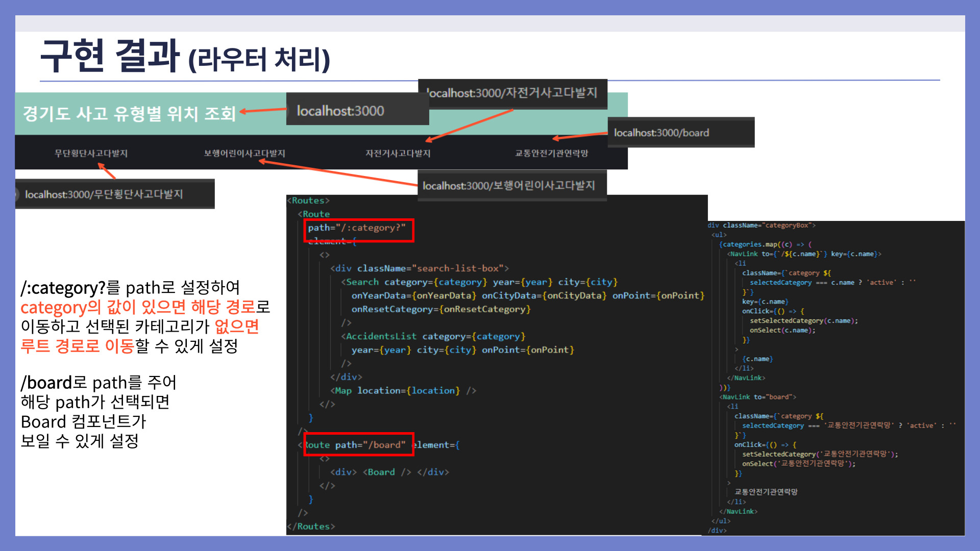The height and width of the screenshot is (551, 980).
Task: Click the year={year} city={city} onPoint line
Action: [462, 350]
